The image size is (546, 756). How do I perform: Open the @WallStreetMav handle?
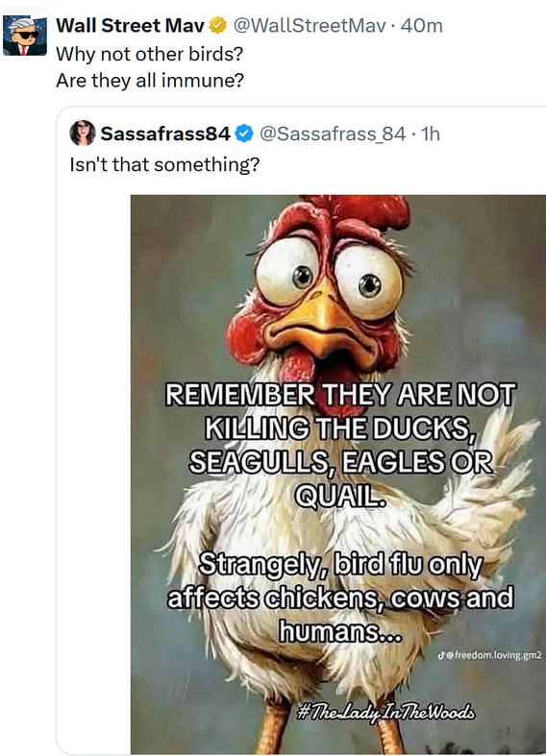click(310, 26)
